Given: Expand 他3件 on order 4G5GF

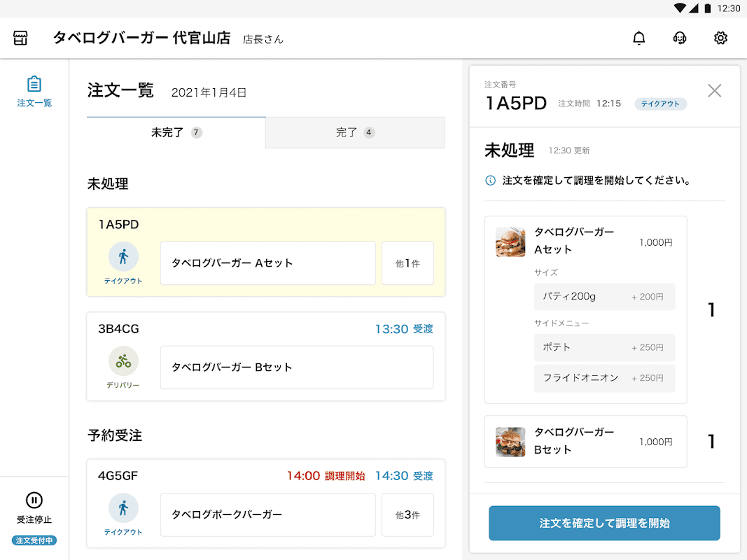Looking at the screenshot, I should [407, 514].
